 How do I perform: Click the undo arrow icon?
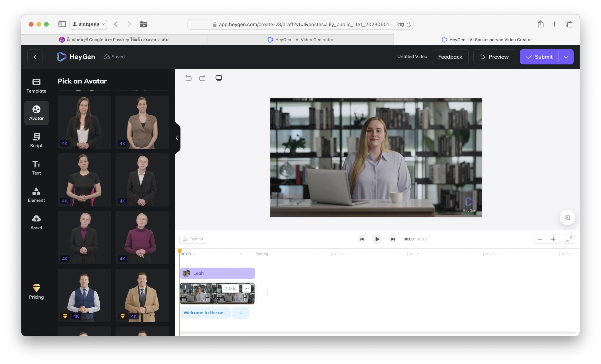pyautogui.click(x=188, y=78)
